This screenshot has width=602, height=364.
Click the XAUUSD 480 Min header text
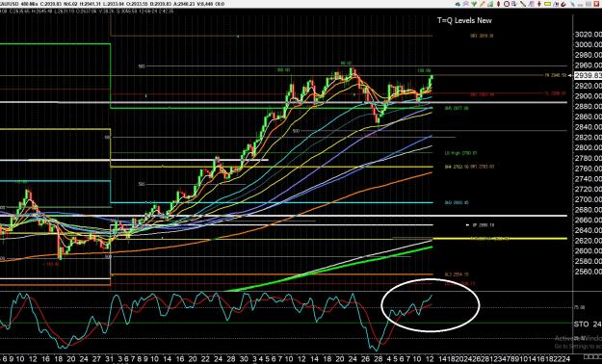point(18,4)
